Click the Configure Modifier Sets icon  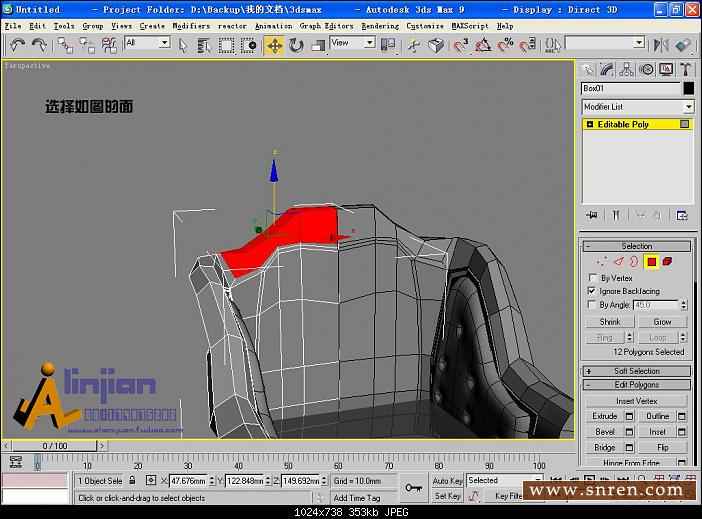[x=682, y=215]
